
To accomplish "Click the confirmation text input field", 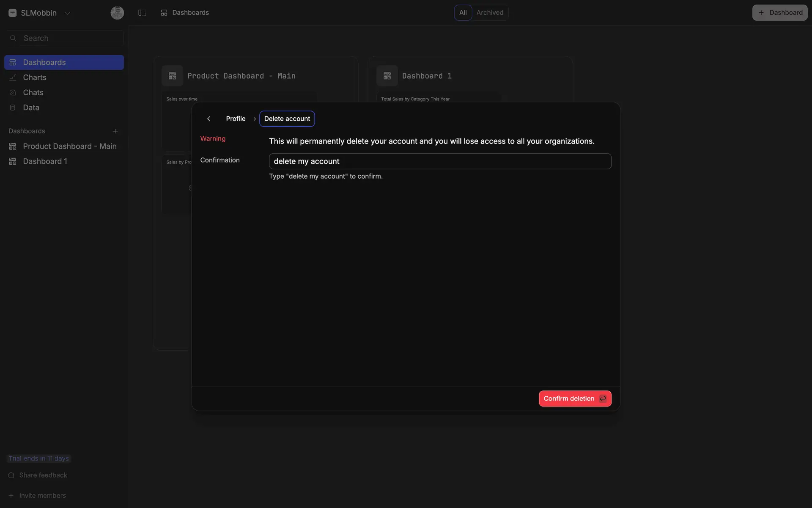I will (x=440, y=161).
